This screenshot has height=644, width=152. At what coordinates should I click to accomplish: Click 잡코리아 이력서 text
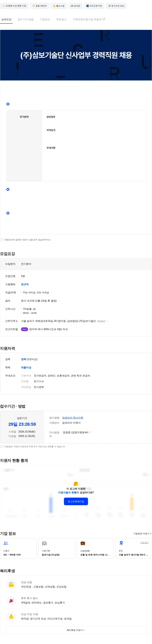pyautogui.click(x=71, y=423)
